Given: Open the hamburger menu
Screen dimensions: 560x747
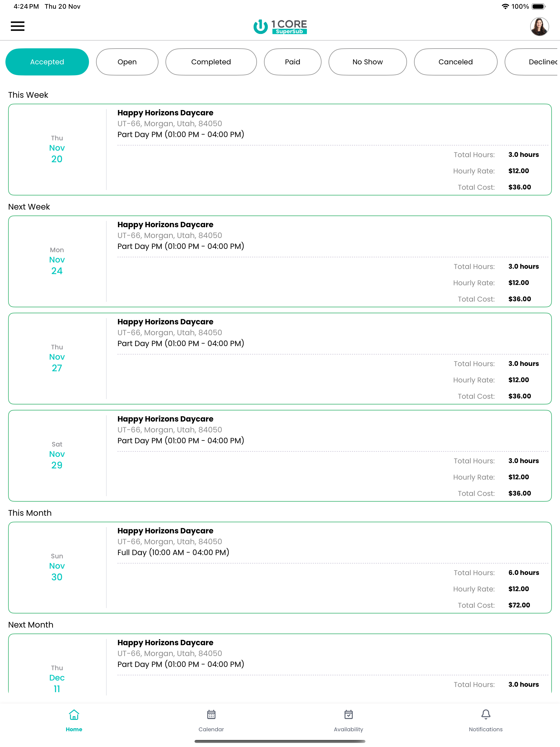Looking at the screenshot, I should (18, 26).
